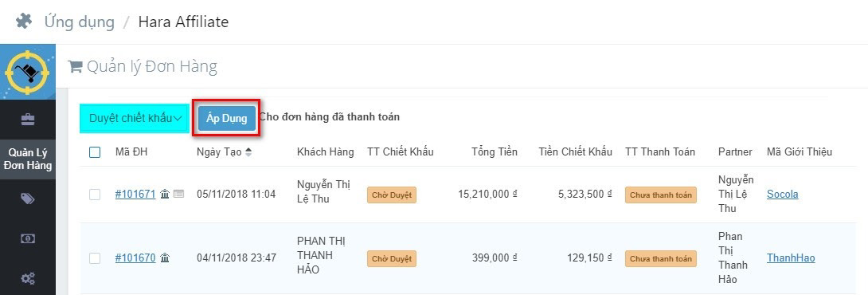Sort by the Ngày Tạo column arrows
This screenshot has width=868, height=295.
point(248,152)
